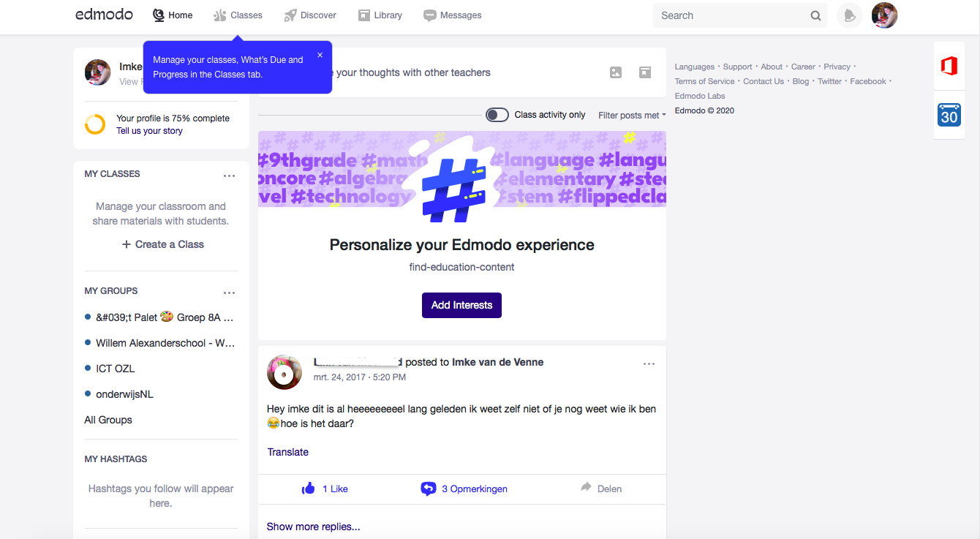Click All Groups
980x539 pixels.
108,420
